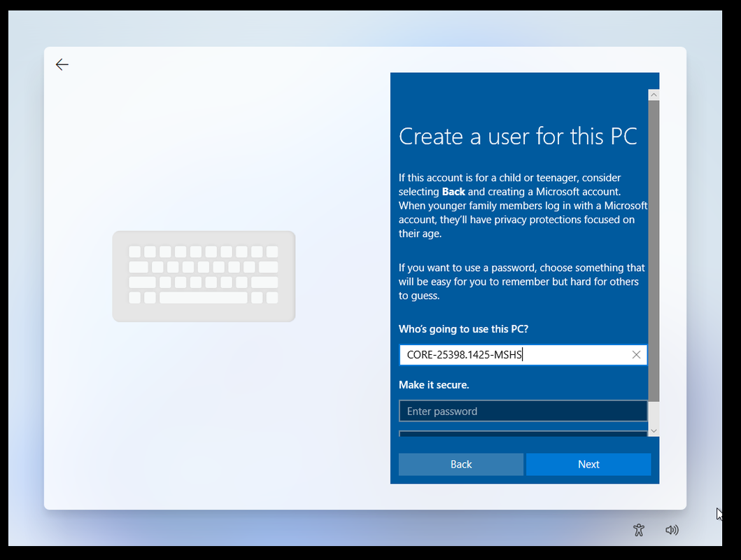Click the bold word 'Back' in the paragraph
741x560 pixels.
453,192
